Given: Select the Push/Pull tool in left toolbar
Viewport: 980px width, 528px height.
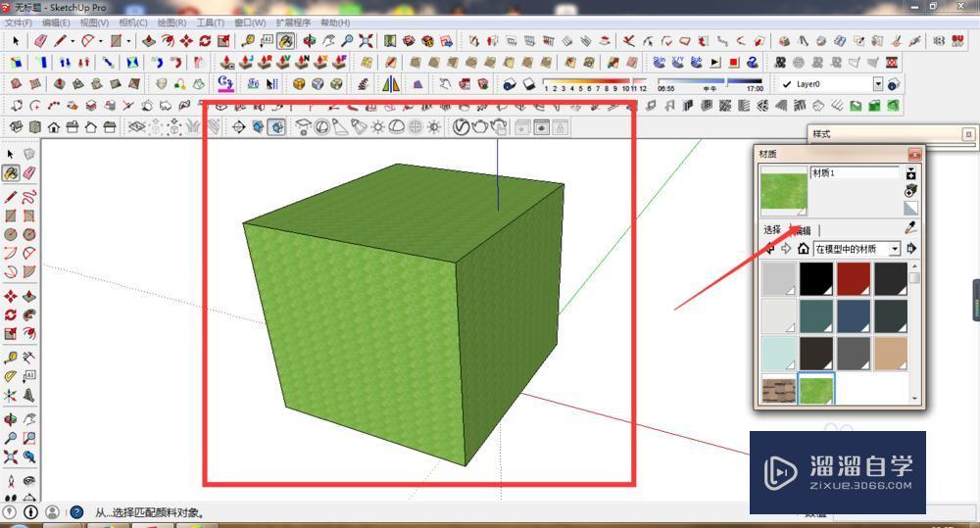Looking at the screenshot, I should (29, 296).
